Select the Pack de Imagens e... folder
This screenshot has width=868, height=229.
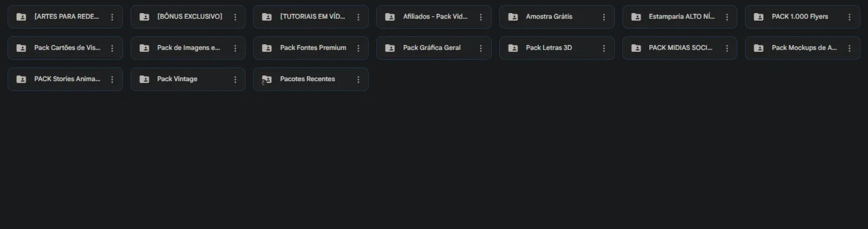[188, 48]
